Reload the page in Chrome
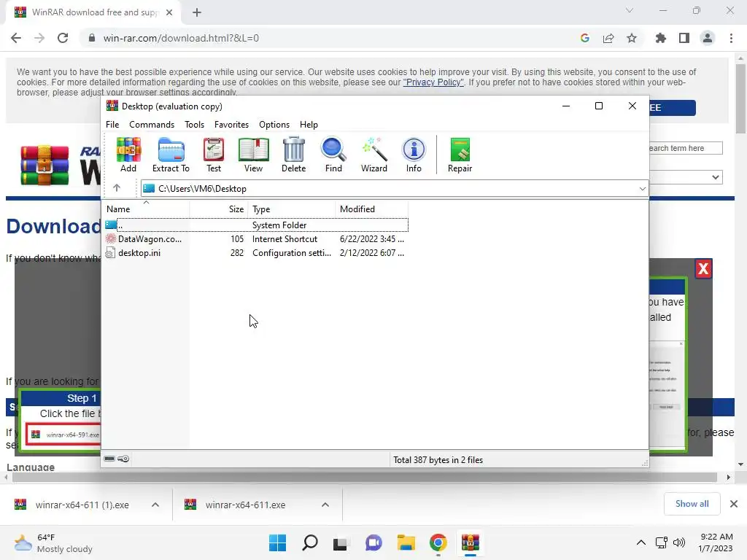The height and width of the screenshot is (560, 747). point(63,38)
